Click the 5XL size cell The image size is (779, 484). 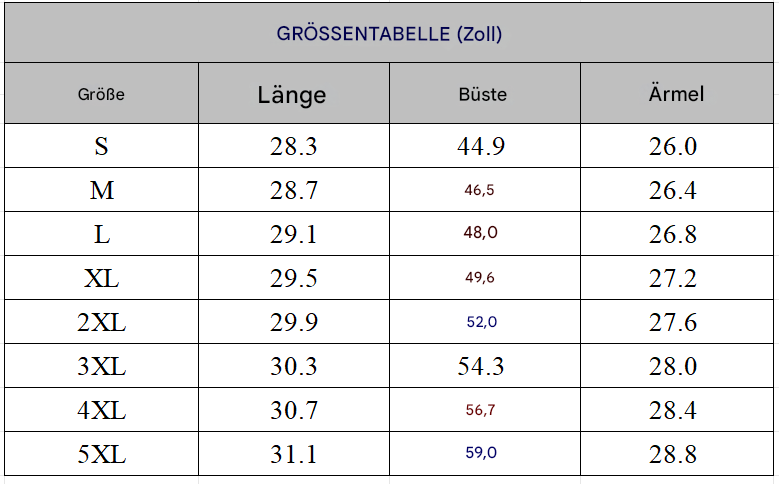(x=101, y=454)
